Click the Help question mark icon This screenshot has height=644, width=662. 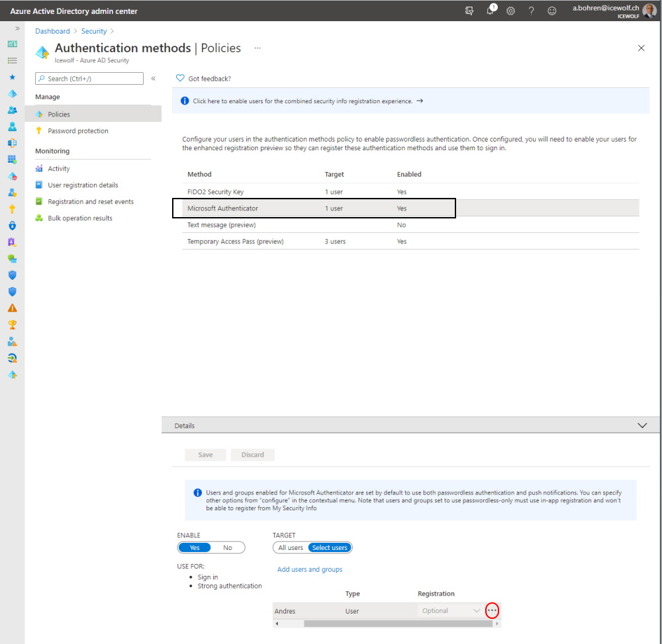531,11
